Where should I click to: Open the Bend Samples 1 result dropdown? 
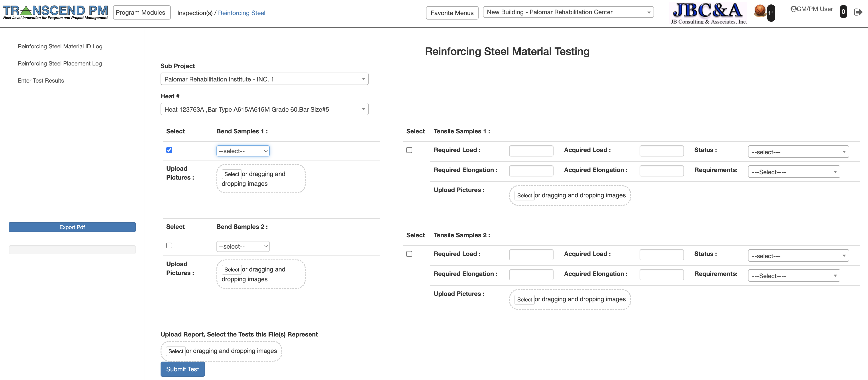coord(243,151)
